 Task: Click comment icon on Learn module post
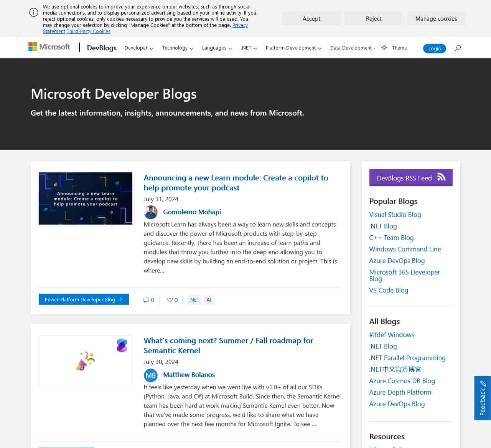[x=146, y=300]
